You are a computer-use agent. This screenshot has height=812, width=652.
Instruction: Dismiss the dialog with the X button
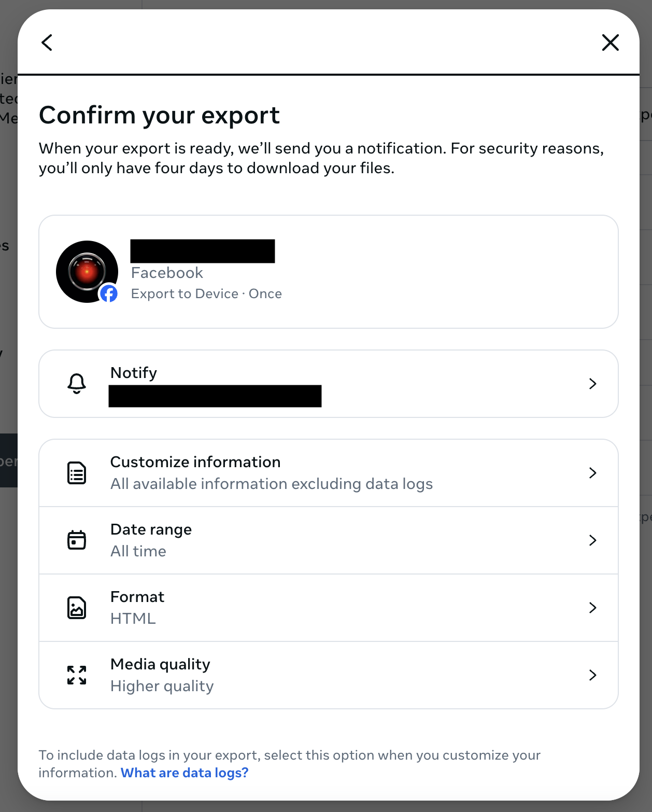click(x=610, y=43)
